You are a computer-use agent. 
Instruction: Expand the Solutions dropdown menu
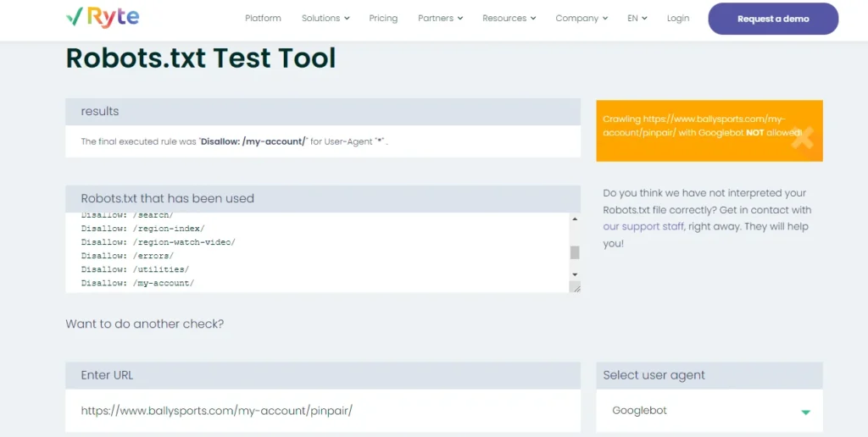click(x=325, y=19)
